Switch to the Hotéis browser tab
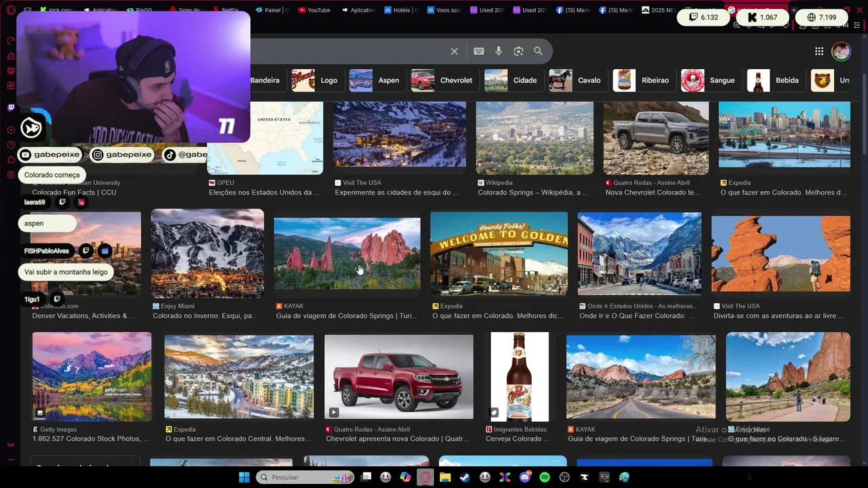Viewport: 868px width, 488px height. [401, 10]
